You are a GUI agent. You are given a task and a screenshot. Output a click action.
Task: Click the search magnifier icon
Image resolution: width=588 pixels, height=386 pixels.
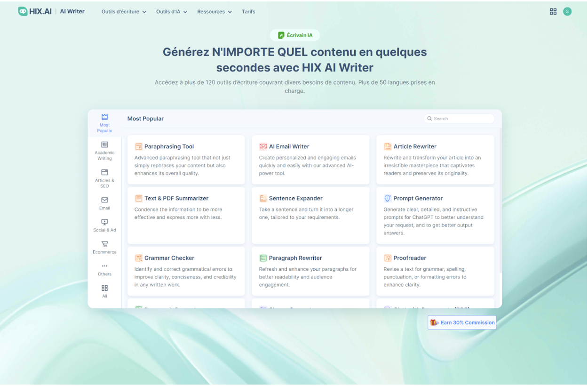pyautogui.click(x=429, y=119)
